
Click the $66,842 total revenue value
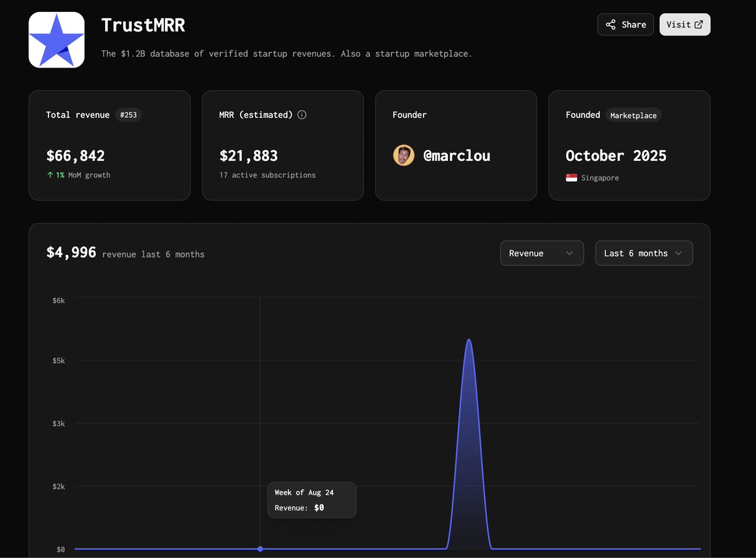click(76, 155)
